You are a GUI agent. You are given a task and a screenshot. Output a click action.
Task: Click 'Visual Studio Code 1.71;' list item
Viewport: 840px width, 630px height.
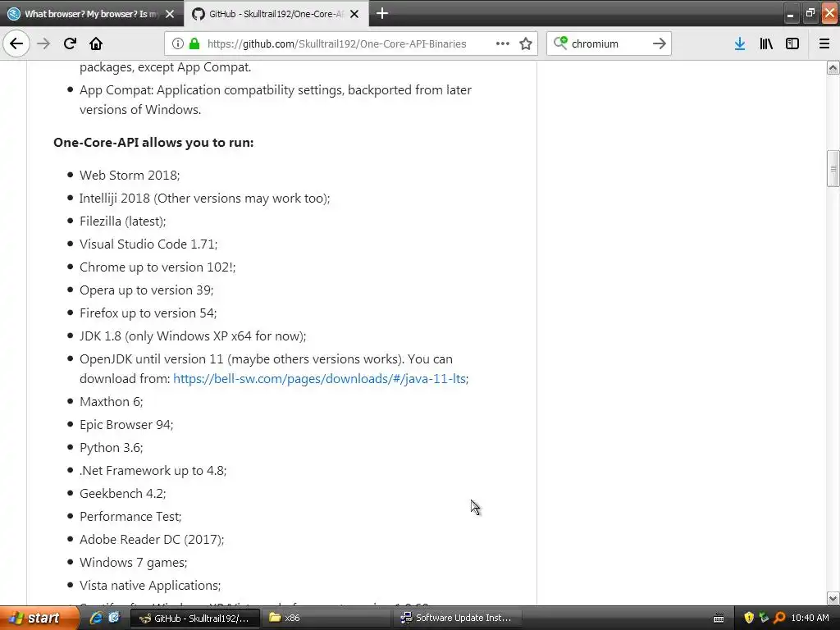pyautogui.click(x=148, y=244)
